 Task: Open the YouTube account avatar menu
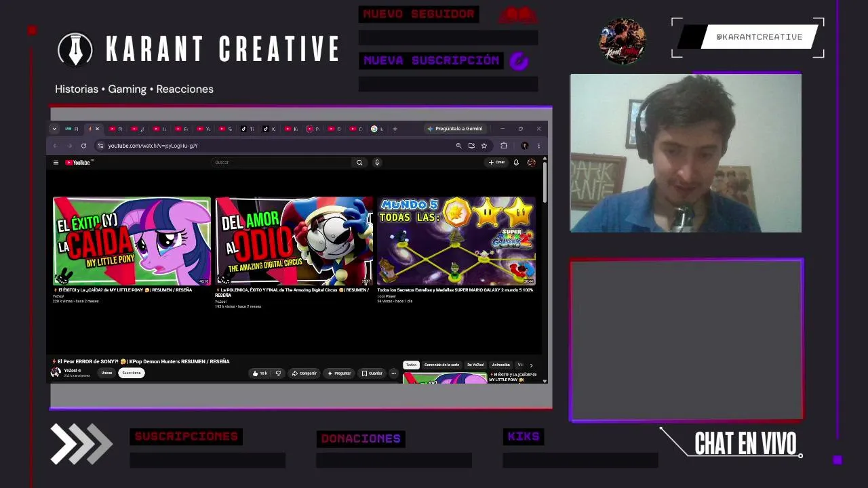[x=531, y=163]
